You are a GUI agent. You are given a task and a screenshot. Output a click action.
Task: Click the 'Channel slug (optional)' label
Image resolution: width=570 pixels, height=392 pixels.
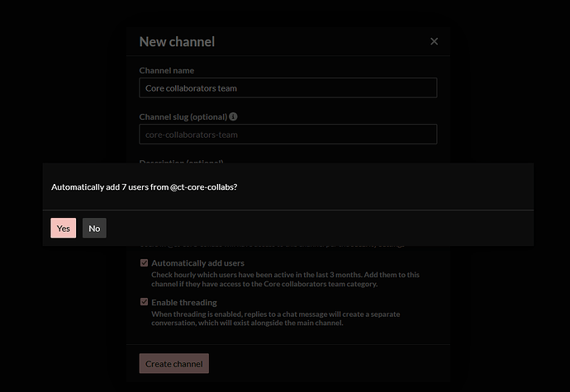(183, 117)
